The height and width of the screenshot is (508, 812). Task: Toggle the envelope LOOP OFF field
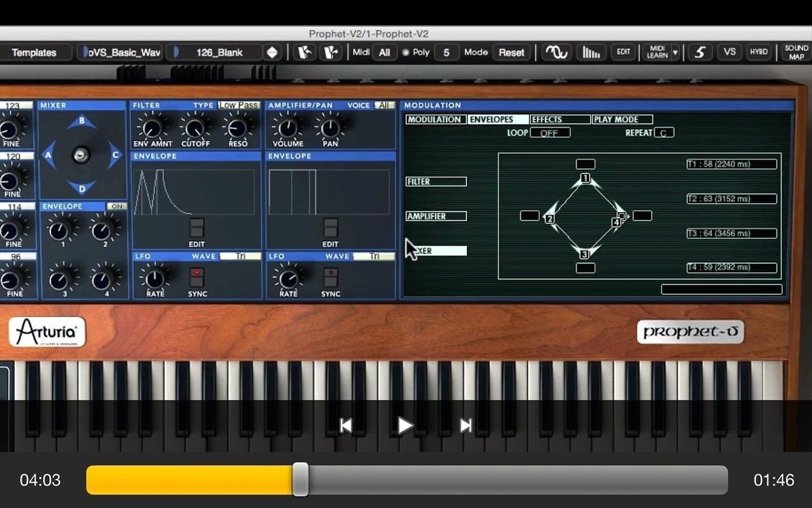[x=550, y=133]
